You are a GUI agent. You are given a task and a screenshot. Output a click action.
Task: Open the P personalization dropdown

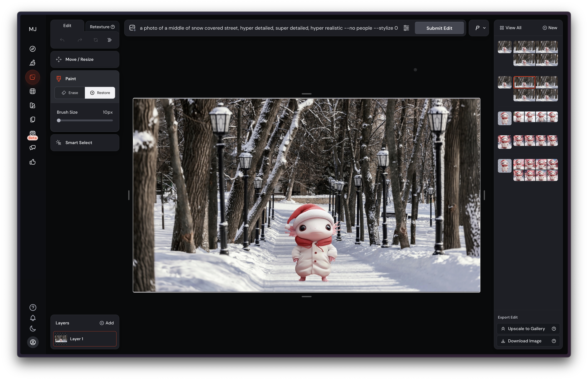pos(479,28)
